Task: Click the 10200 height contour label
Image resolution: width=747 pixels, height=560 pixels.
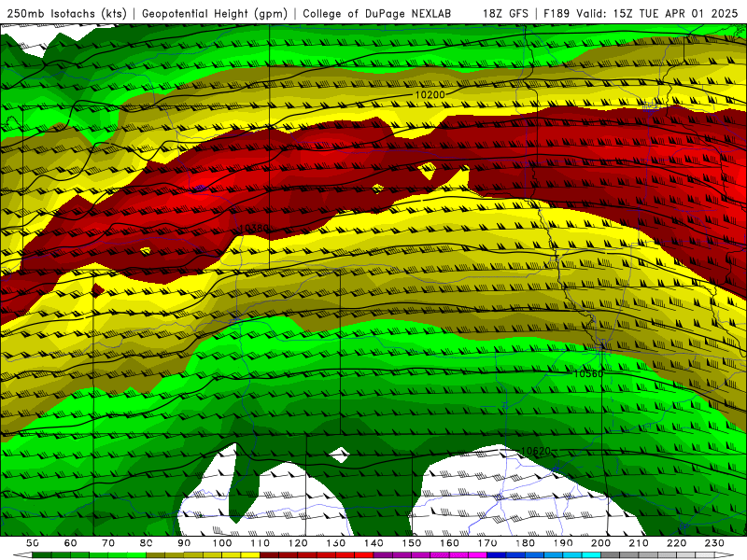Action: pyautogui.click(x=430, y=95)
